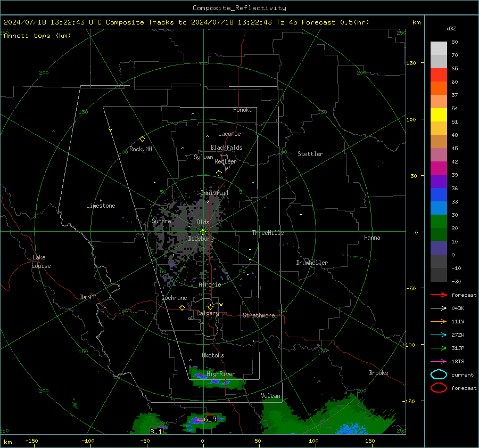The width and height of the screenshot is (479, 448).
Task: Click the Lacombe city label
Action: coord(229,134)
